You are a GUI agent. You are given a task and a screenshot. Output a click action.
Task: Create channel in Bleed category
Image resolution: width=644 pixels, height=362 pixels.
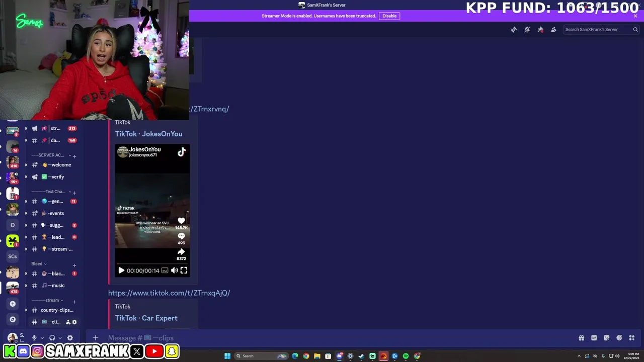click(x=74, y=265)
